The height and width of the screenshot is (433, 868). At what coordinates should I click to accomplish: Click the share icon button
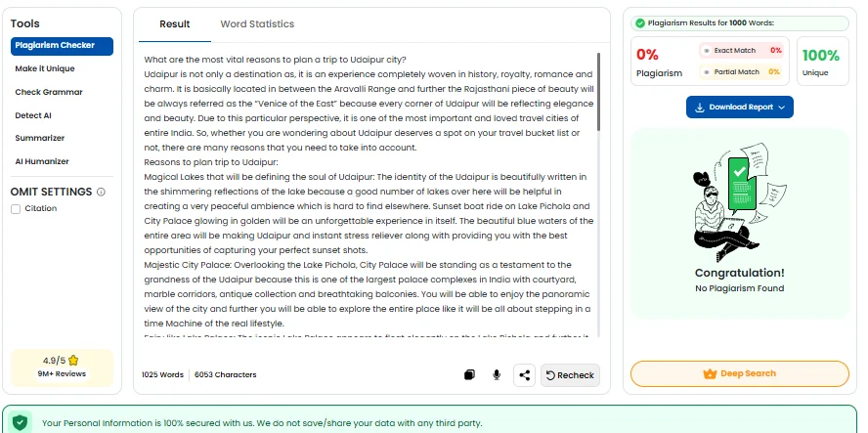[525, 374]
